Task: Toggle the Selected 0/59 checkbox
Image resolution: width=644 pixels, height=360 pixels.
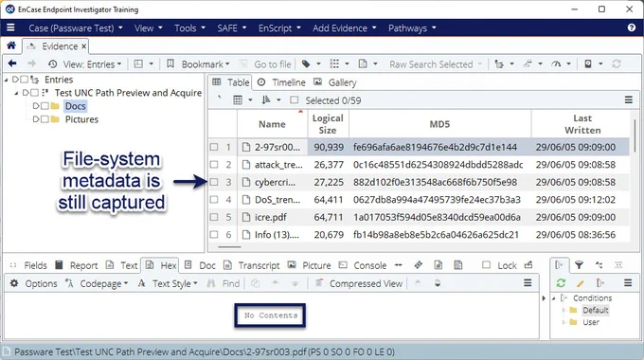Action: coord(295,99)
